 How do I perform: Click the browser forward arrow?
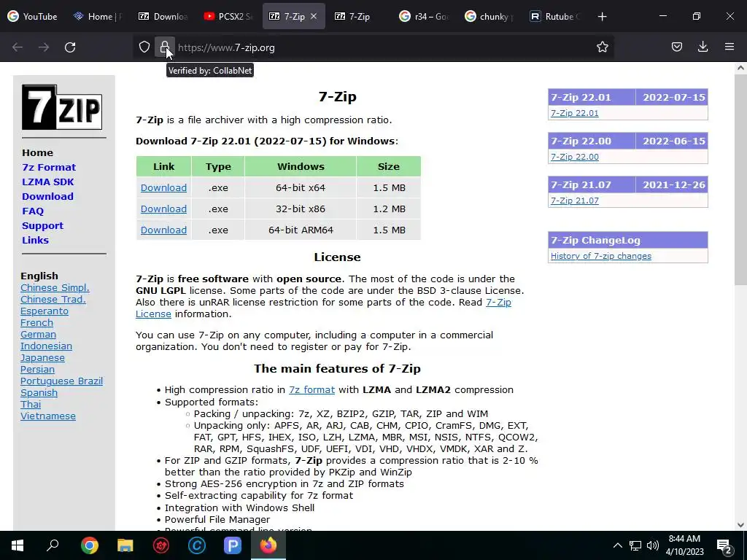tap(44, 47)
